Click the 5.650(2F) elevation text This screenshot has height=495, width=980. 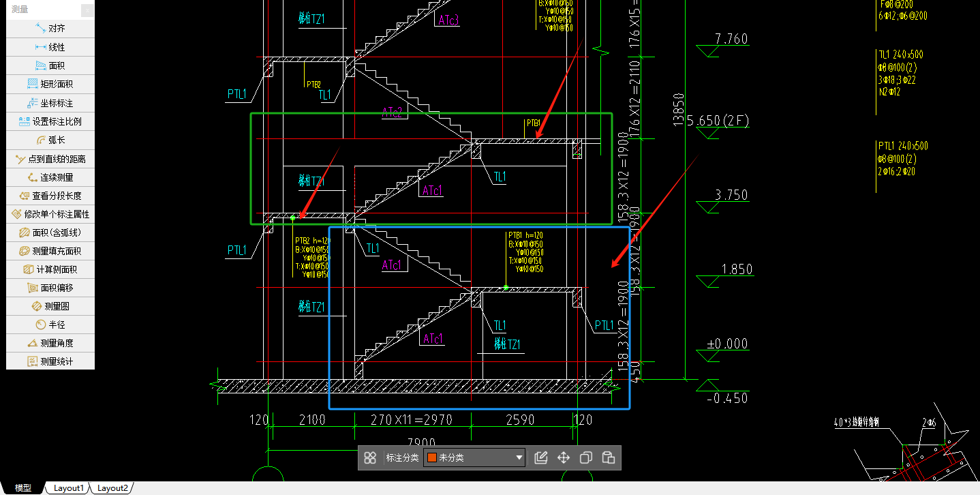pyautogui.click(x=718, y=121)
